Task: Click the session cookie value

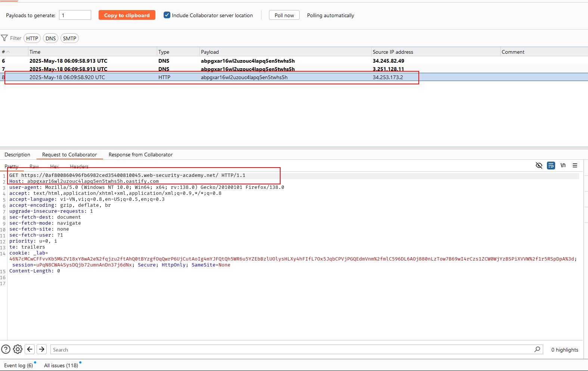Action: point(84,265)
